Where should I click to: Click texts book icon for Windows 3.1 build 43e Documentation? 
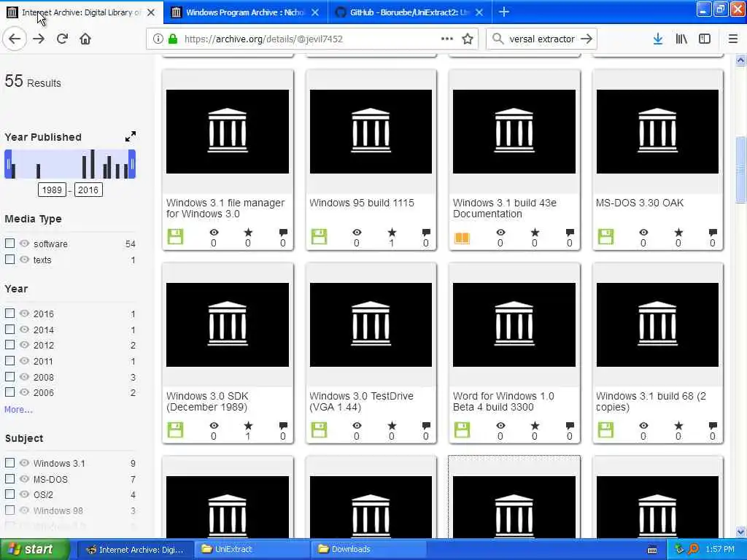462,238
